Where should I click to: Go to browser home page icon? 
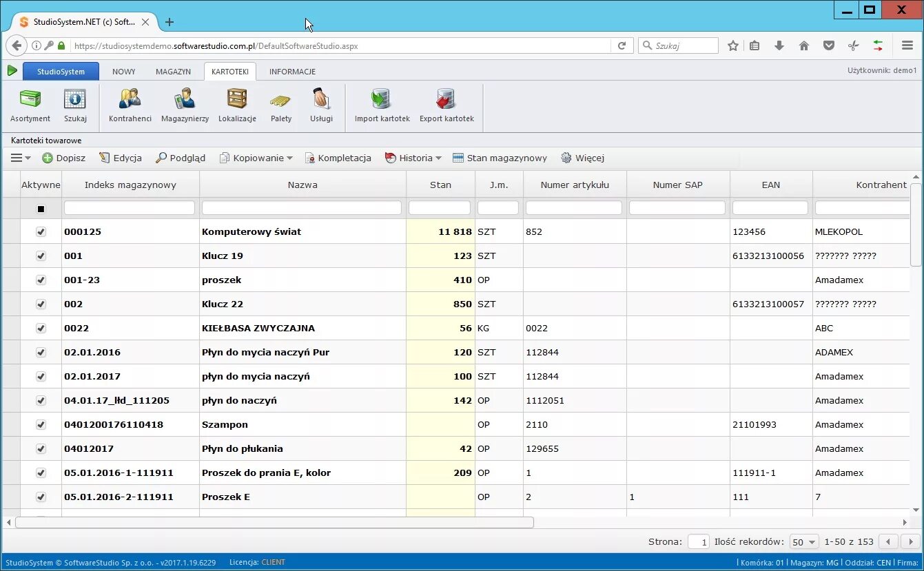[803, 45]
